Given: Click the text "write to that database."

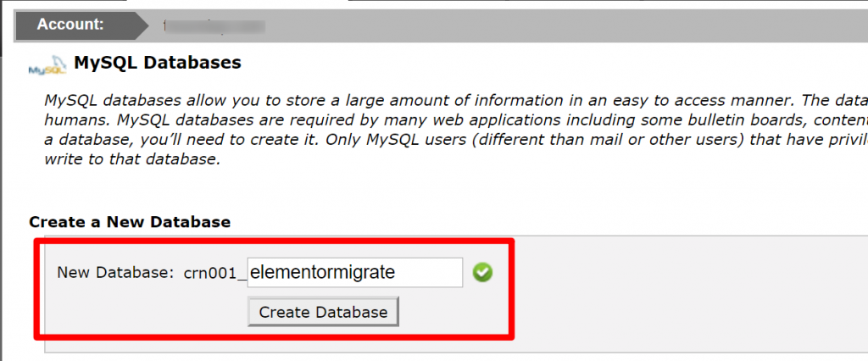Looking at the screenshot, I should (x=131, y=160).
